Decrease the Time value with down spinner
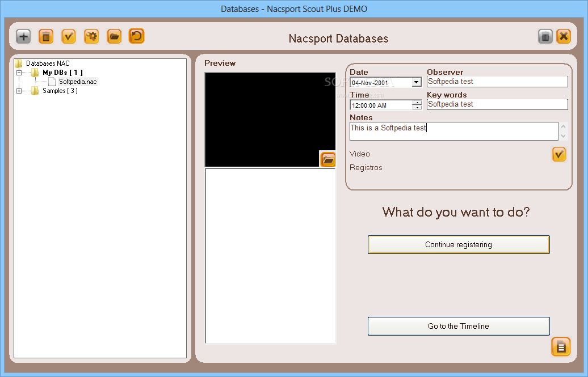Screen dimensions: 588x377 pos(417,108)
